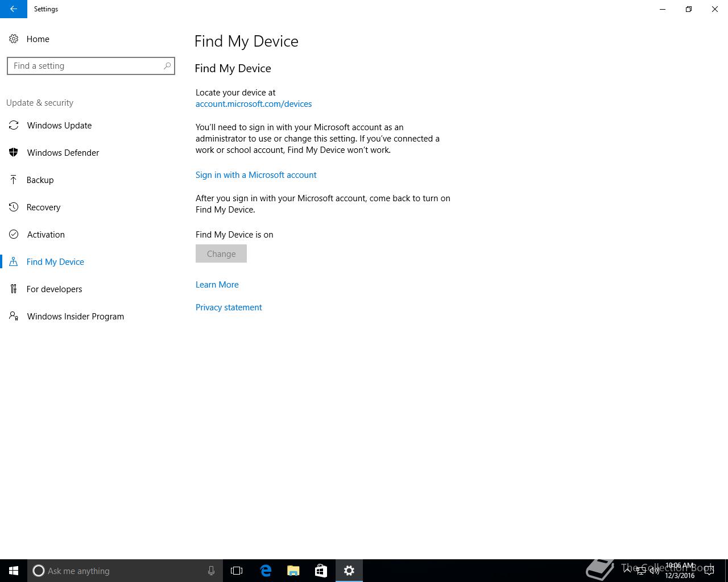Click the 'Update & security' section heading
The width and height of the screenshot is (728, 582).
[40, 103]
